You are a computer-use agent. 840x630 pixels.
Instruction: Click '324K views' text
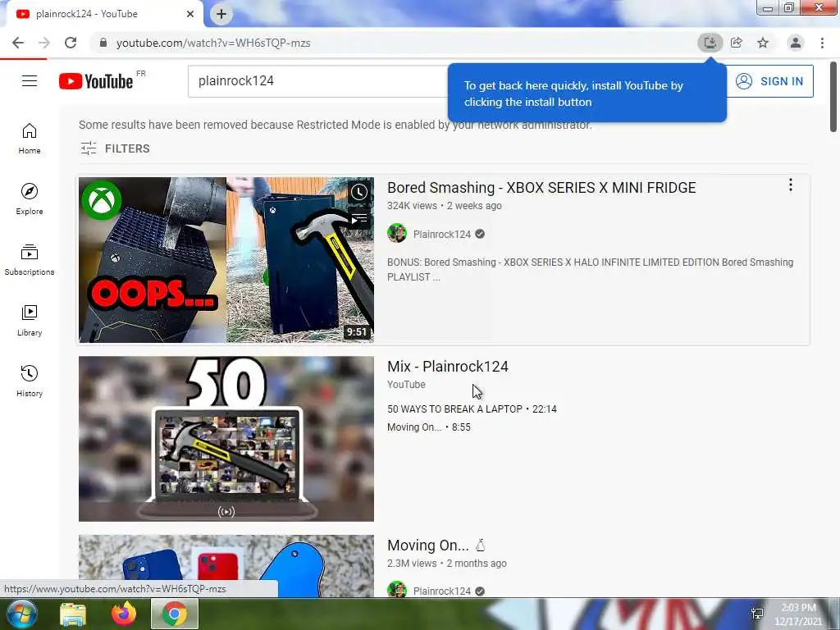coord(412,206)
